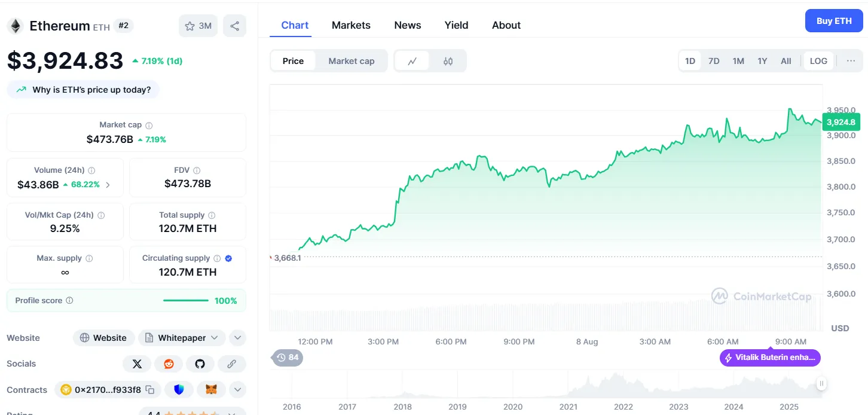Viewport: 868px width, 415px height.
Task: Switch chart to Market cap view
Action: tap(352, 61)
